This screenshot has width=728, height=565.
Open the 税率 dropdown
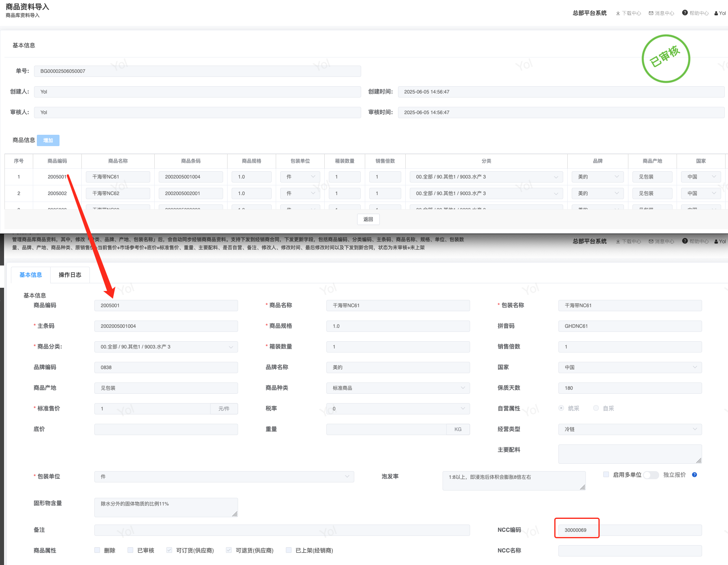(398, 409)
